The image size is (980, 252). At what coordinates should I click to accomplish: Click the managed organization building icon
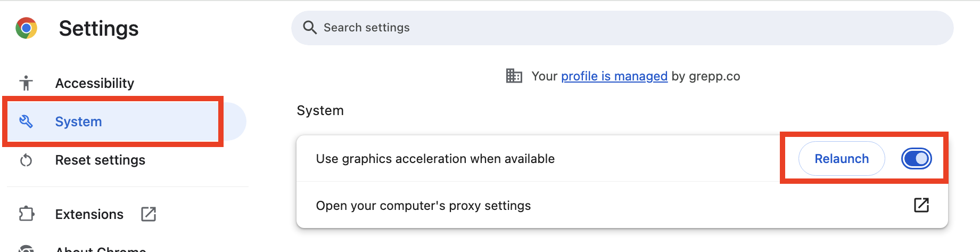514,76
